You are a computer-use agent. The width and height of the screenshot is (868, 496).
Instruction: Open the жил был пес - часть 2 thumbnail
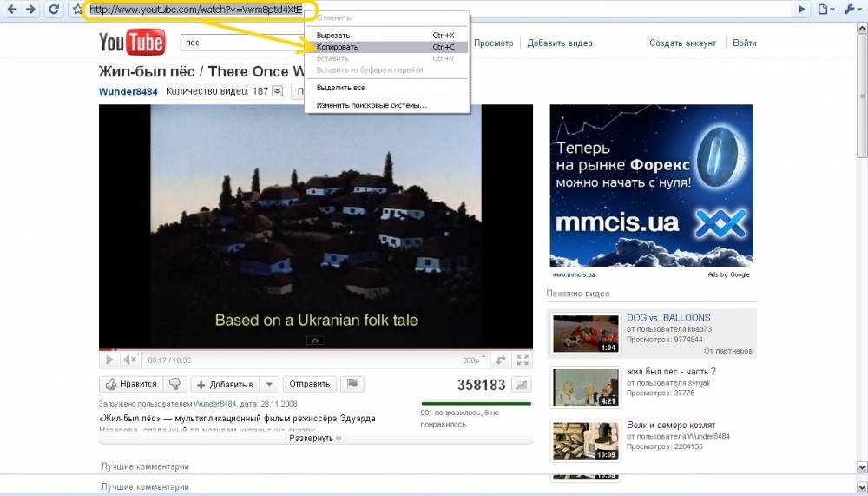tap(586, 387)
